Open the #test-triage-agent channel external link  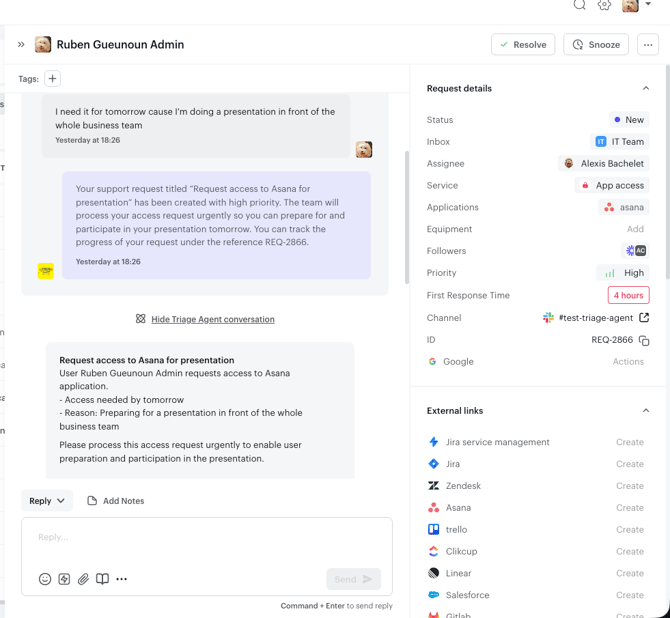click(x=644, y=318)
